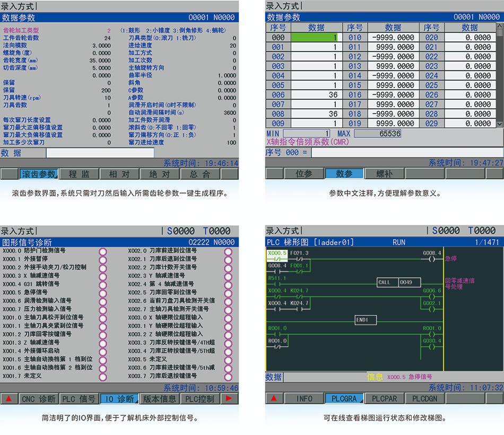The image size is (504, 435).
Task: Select IO 诊断 softkey
Action: (x=119, y=399)
